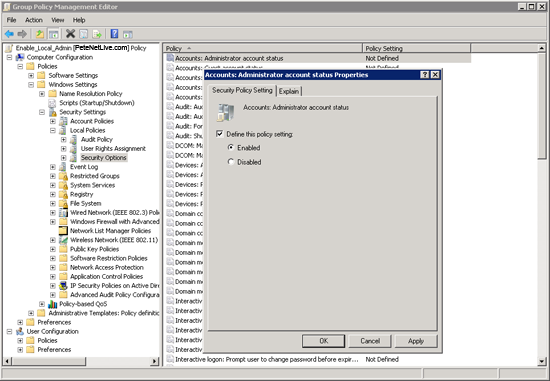
Task: Expand the Software Settings node
Action: click(31, 75)
